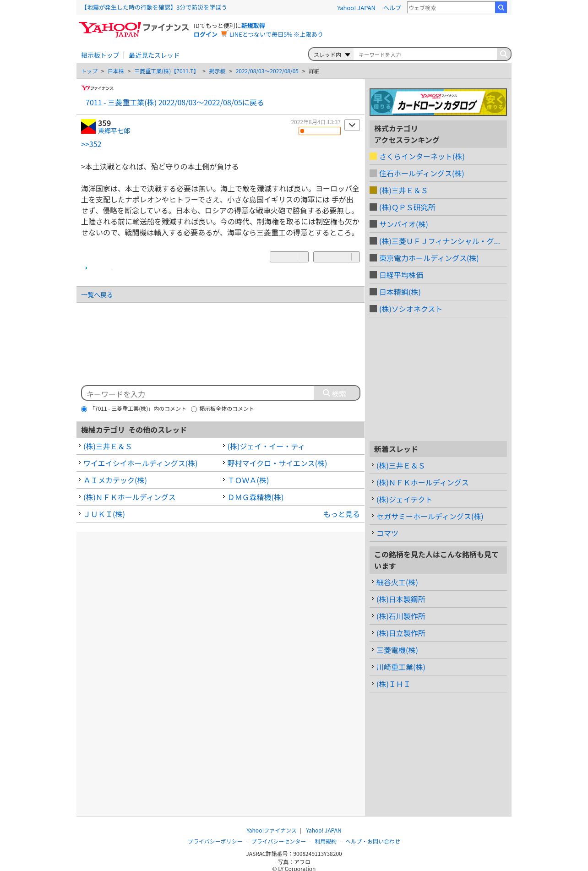The width and height of the screenshot is (588, 871).
Task: Open the post options chevron on comment 359
Action: click(x=352, y=125)
